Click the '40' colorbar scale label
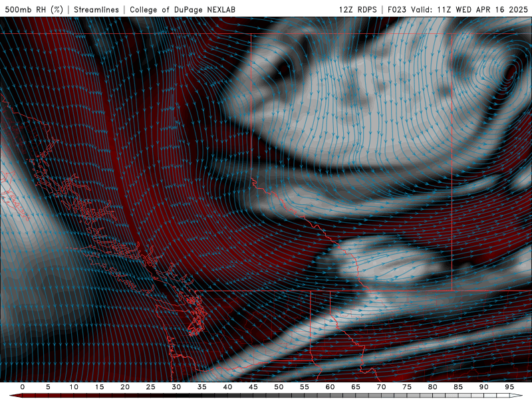Screen dimensions: 532x399 (227, 387)
